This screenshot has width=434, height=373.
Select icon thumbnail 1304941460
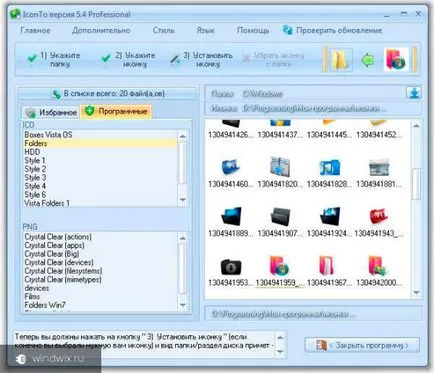231,172
